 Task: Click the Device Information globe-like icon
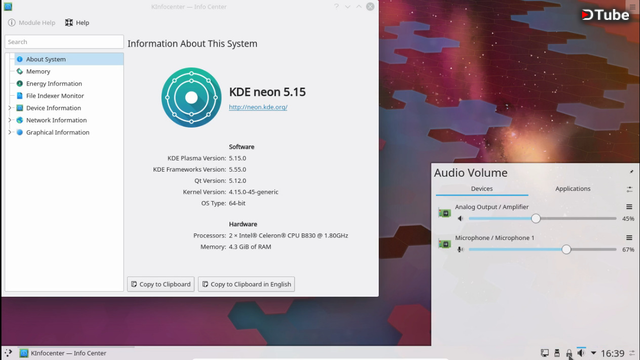click(20, 108)
